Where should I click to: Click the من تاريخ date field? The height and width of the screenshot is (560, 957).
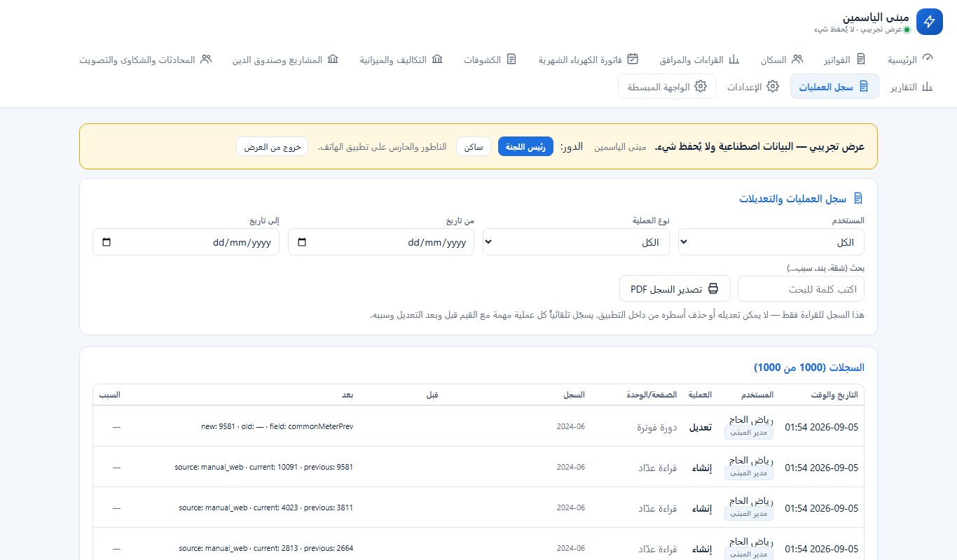tap(381, 242)
